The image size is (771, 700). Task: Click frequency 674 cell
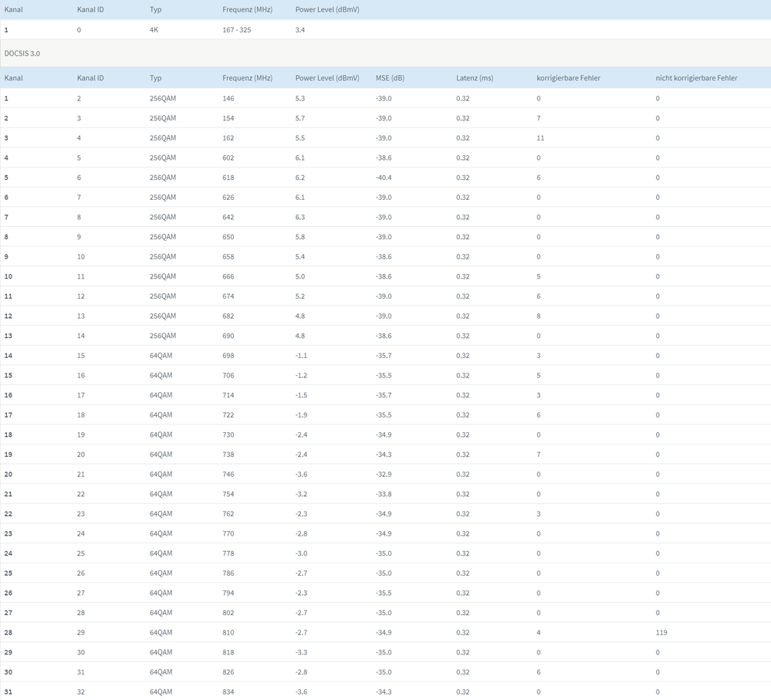(228, 296)
